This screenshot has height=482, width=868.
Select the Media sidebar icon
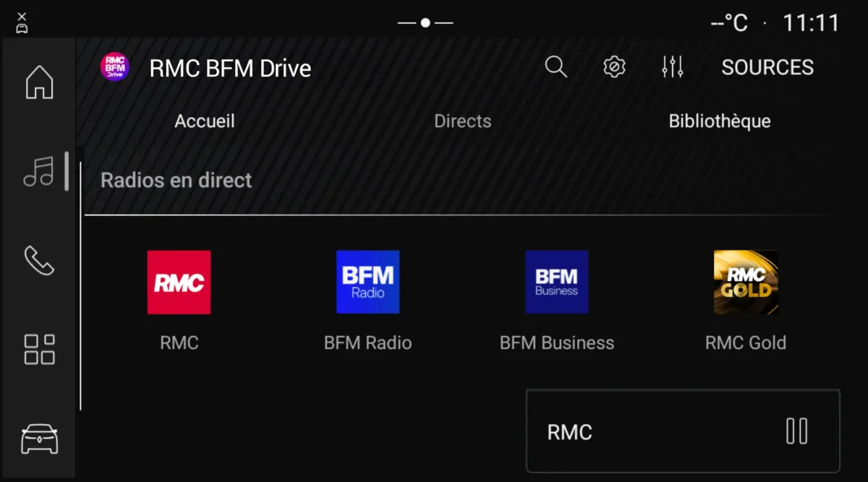coord(37,172)
